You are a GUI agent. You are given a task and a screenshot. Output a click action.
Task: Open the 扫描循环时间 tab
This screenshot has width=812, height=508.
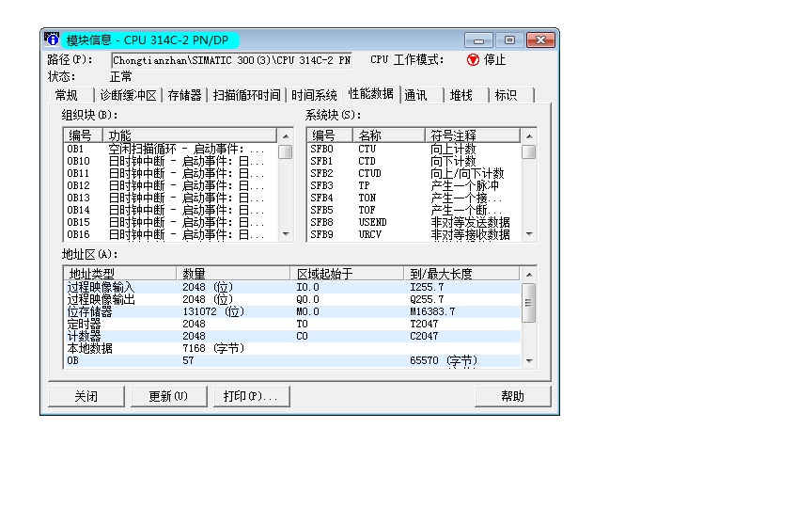(x=246, y=95)
